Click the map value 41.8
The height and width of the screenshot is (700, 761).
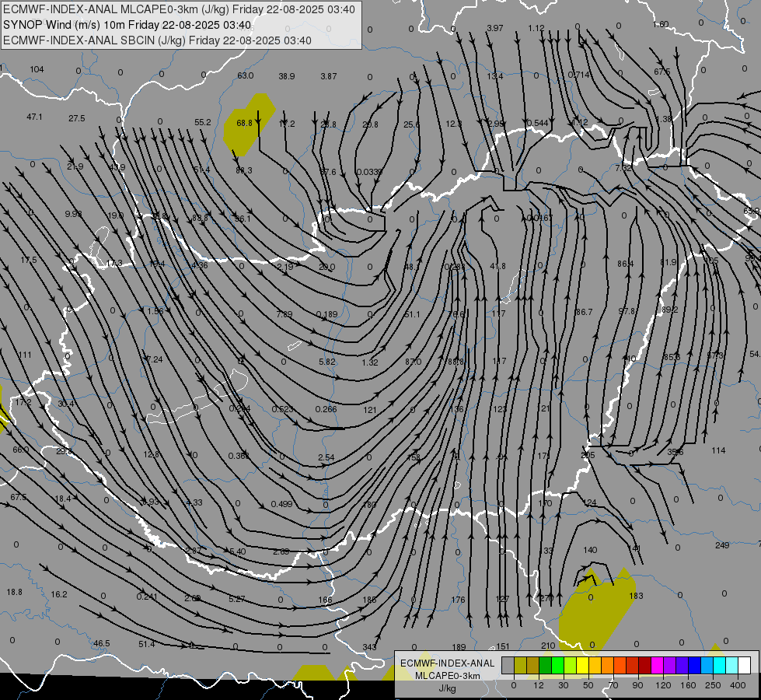tap(498, 266)
